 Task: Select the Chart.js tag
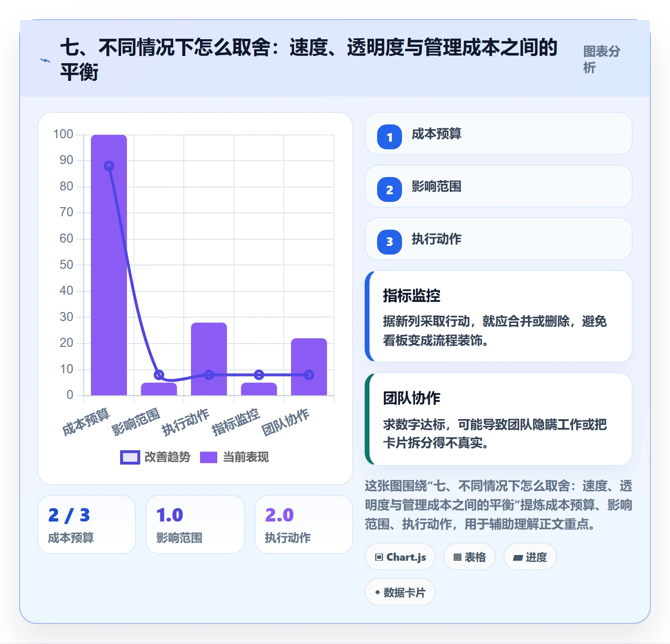tap(400, 557)
